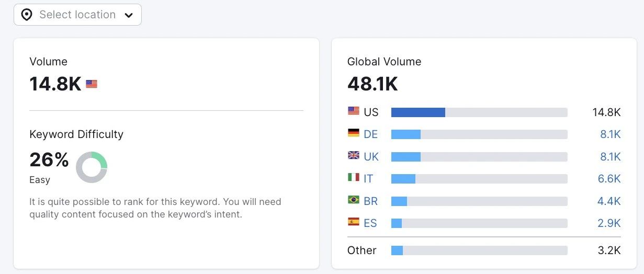
Task: Click the German flag icon
Action: 354,133
